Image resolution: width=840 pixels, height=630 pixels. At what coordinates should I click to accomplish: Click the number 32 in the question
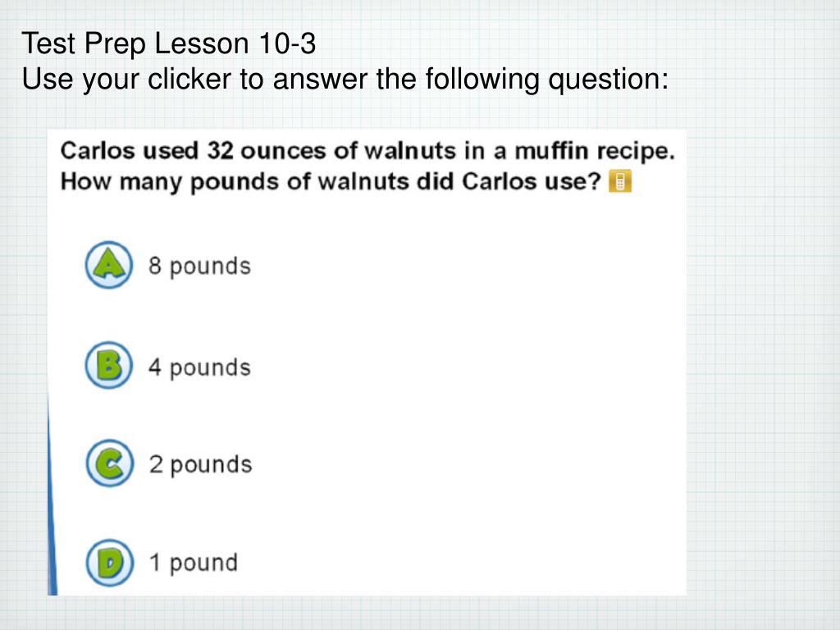click(221, 152)
